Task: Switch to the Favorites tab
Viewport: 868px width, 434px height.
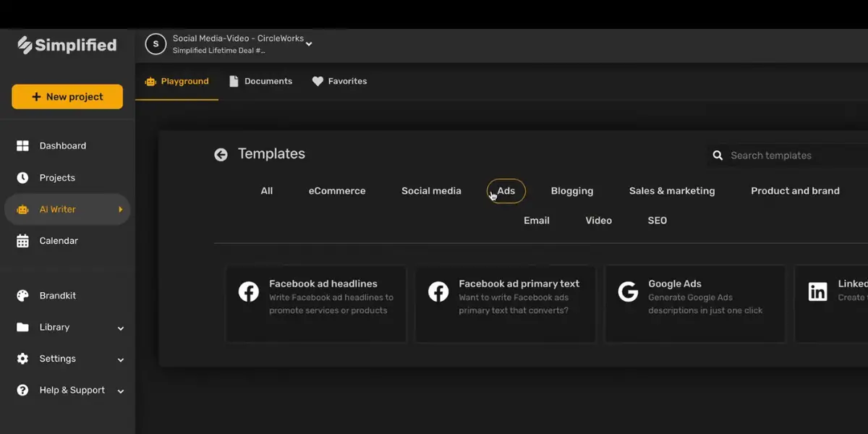Action: 339,82
